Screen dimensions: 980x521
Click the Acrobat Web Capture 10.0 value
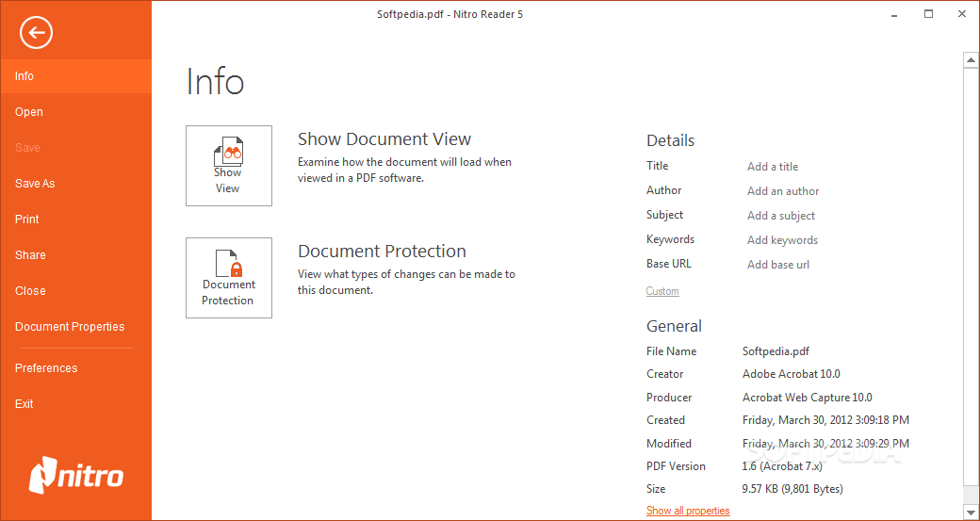click(807, 398)
